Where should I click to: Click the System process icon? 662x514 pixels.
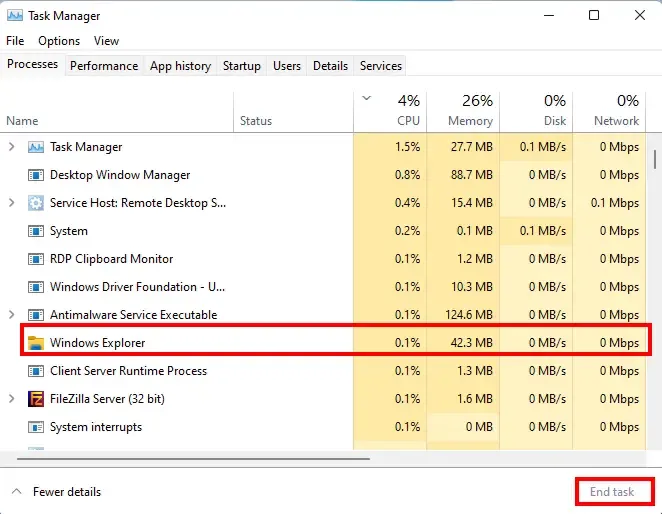(36, 231)
